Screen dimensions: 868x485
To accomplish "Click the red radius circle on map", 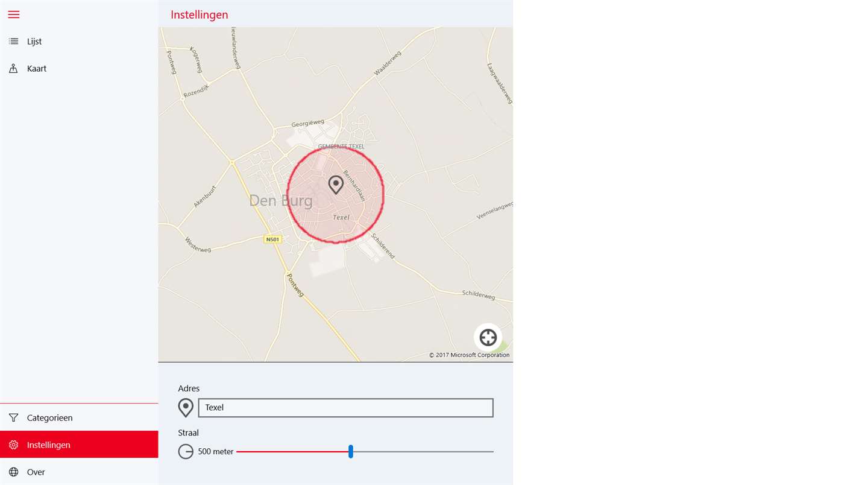I will 335,194.
